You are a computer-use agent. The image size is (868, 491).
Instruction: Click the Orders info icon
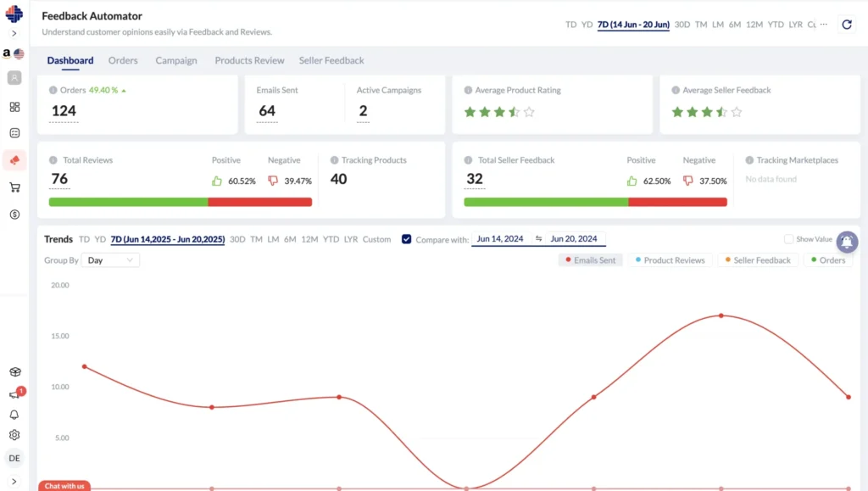(53, 90)
